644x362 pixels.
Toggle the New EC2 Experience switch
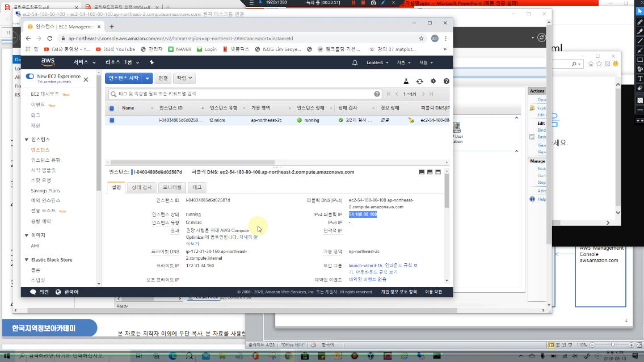click(30, 77)
